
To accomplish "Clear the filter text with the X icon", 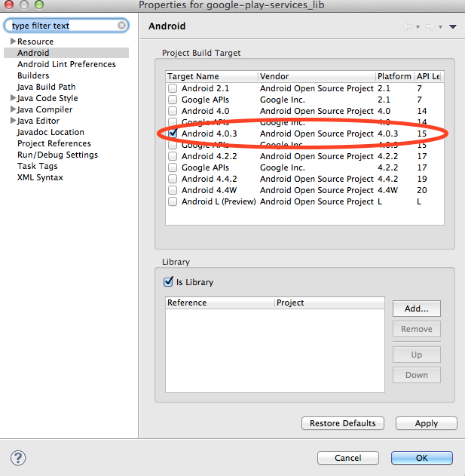I will [x=121, y=25].
